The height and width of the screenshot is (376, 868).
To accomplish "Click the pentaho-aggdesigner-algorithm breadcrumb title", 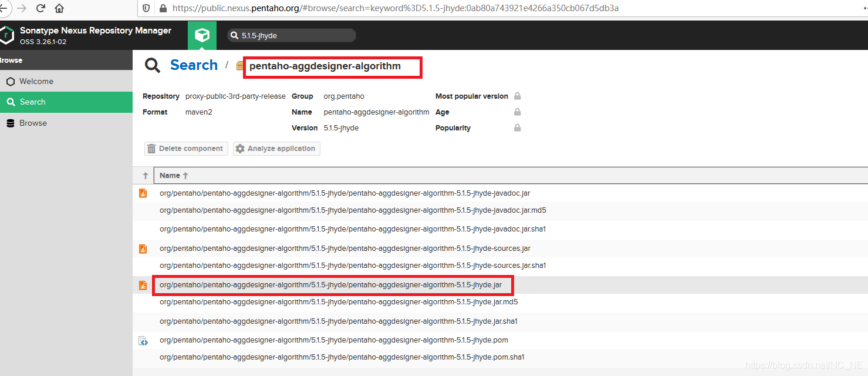I will 325,66.
